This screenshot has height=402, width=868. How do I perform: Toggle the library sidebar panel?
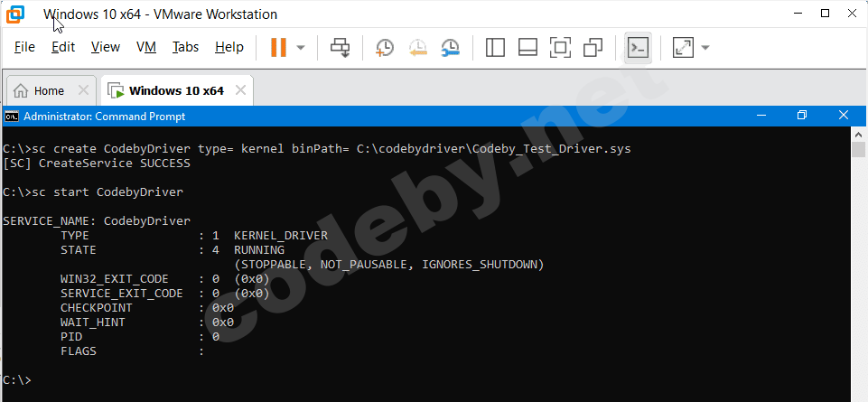495,48
